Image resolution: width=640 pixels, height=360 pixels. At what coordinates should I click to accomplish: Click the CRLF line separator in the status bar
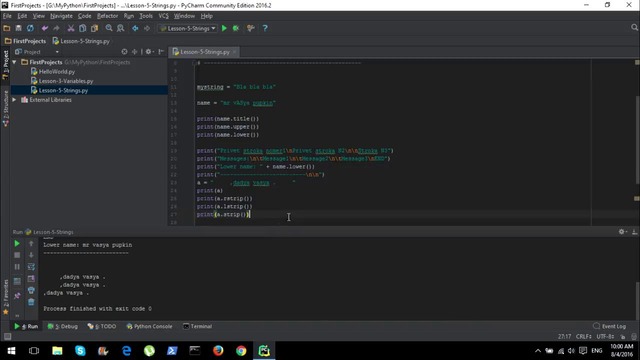point(584,336)
